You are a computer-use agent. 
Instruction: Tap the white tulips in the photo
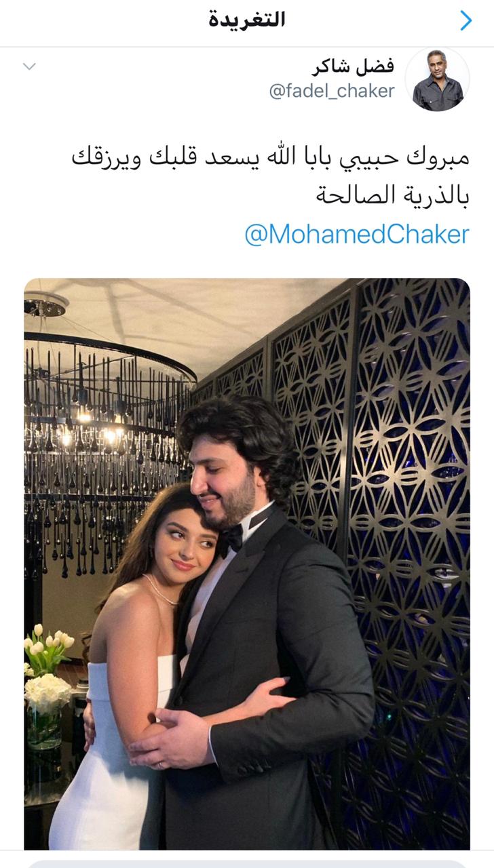49,648
